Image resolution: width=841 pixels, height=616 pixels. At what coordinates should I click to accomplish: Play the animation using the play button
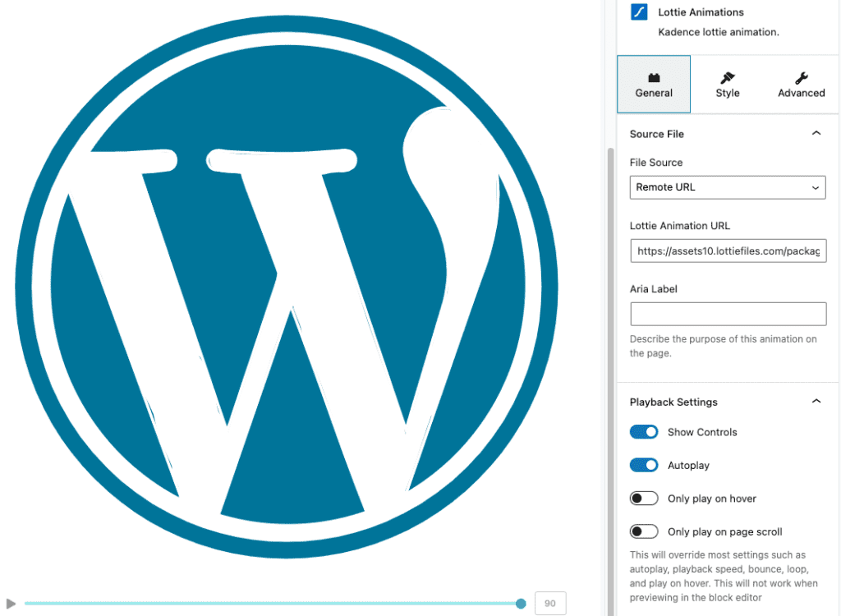point(11,604)
